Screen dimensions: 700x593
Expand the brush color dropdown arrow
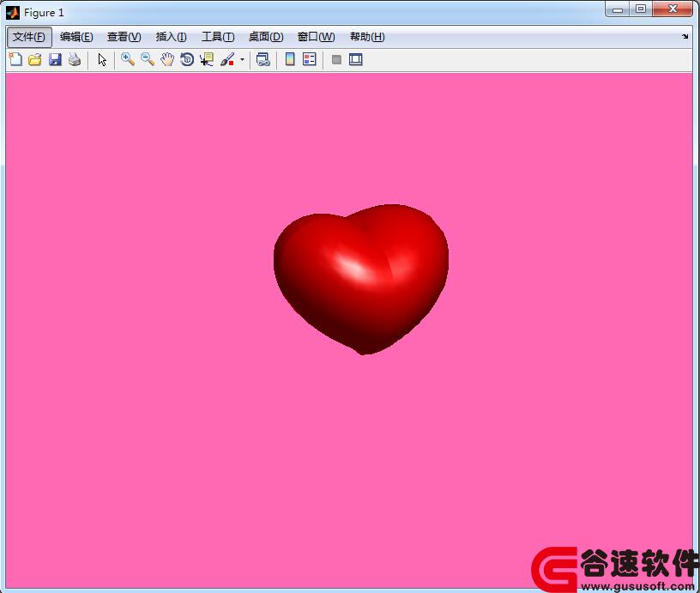click(242, 59)
